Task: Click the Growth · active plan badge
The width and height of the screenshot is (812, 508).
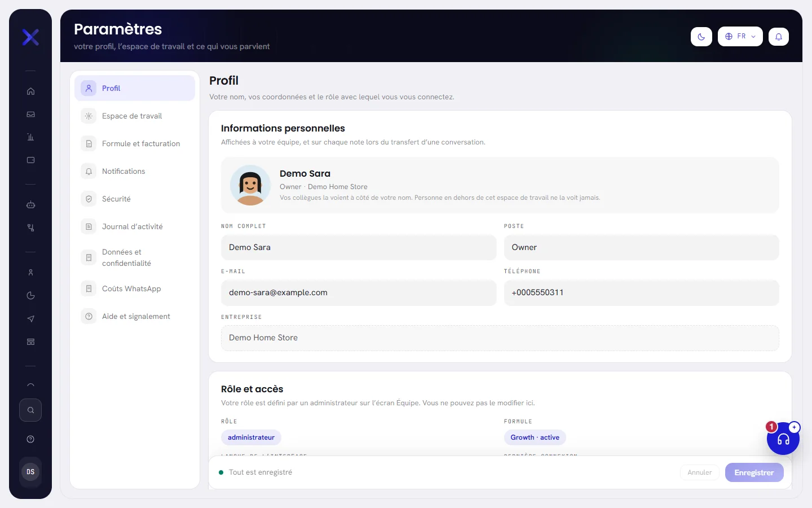Action: [x=535, y=437]
